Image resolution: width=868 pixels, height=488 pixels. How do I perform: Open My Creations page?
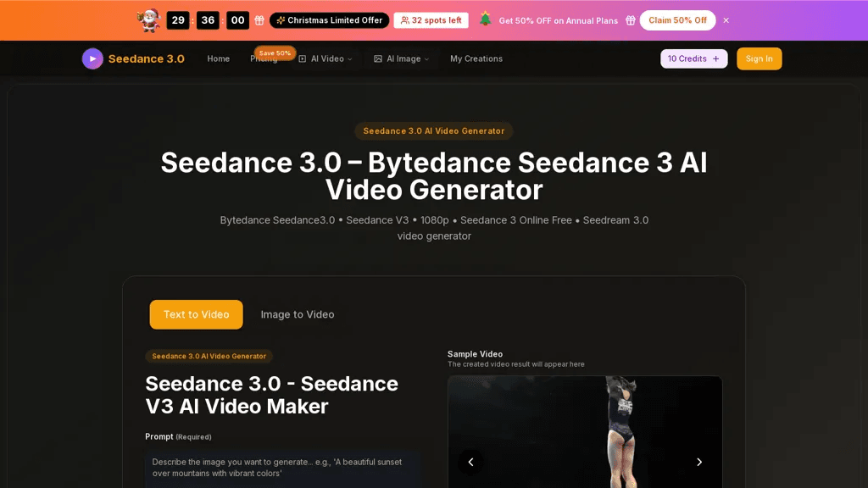[x=476, y=58]
